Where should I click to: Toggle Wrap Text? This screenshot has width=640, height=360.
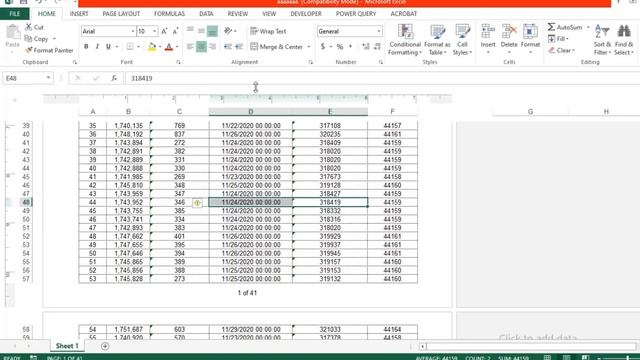pos(268,31)
